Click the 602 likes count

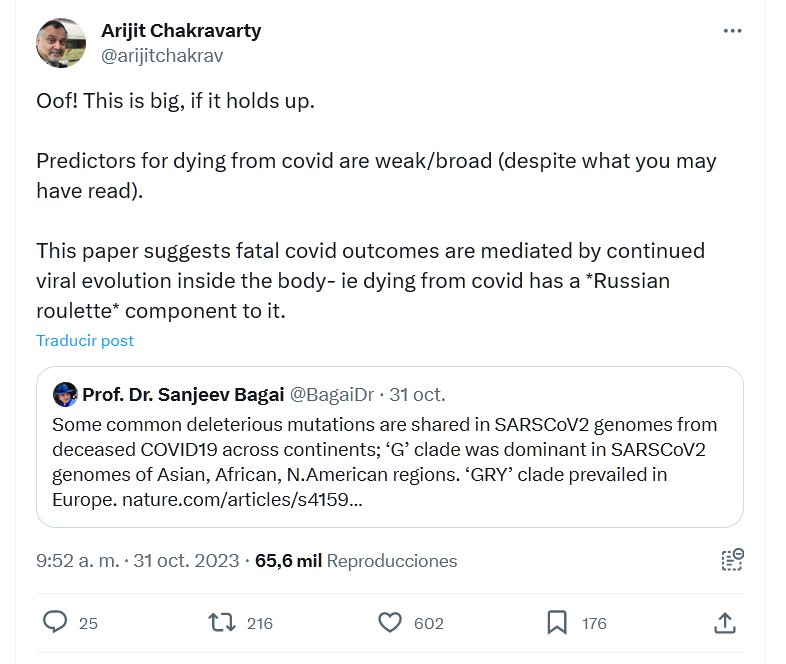click(428, 624)
